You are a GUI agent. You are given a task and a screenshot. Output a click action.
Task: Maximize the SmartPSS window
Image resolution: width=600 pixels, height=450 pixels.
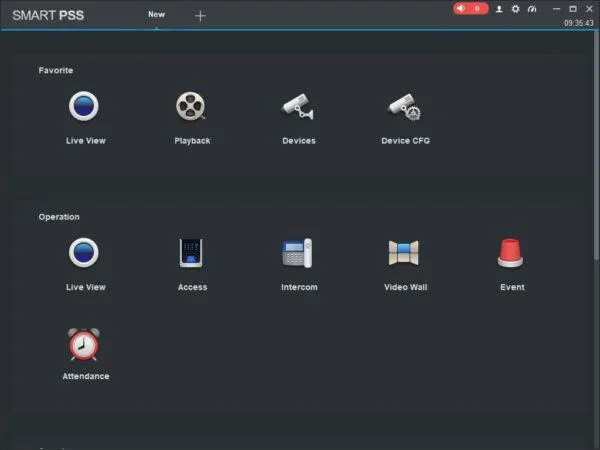[x=573, y=9]
